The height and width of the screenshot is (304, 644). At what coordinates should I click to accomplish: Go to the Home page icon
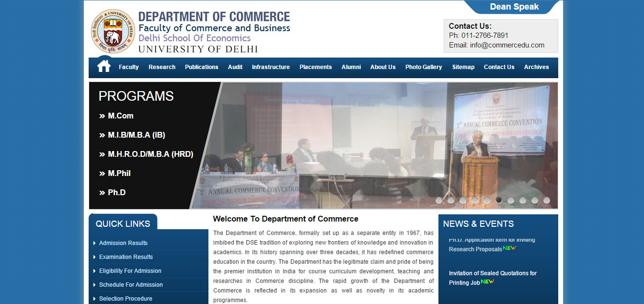(104, 66)
